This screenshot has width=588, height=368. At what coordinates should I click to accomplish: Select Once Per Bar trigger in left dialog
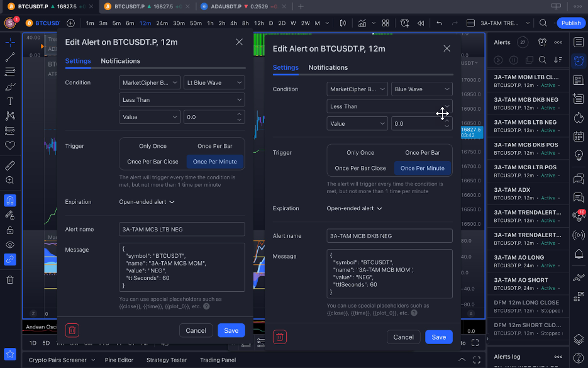(x=215, y=147)
